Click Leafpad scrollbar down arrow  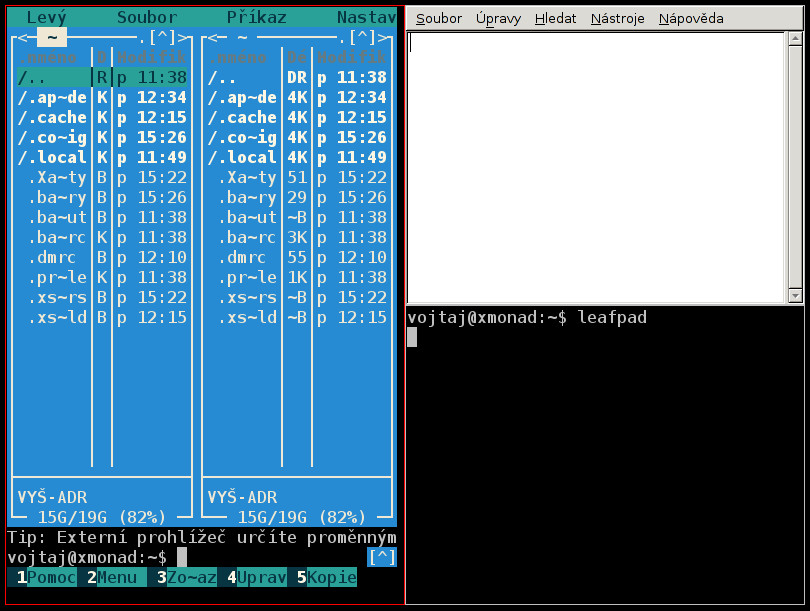(x=795, y=296)
